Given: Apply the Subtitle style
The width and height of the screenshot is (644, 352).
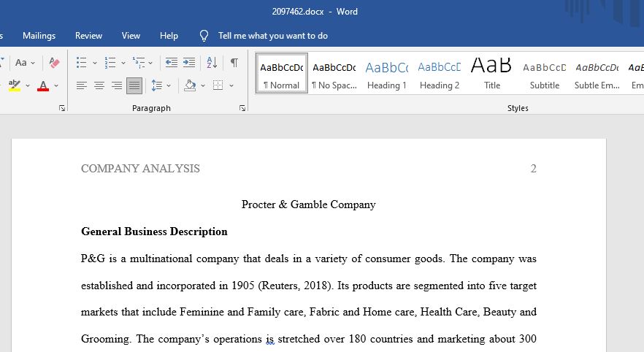Looking at the screenshot, I should pos(544,74).
